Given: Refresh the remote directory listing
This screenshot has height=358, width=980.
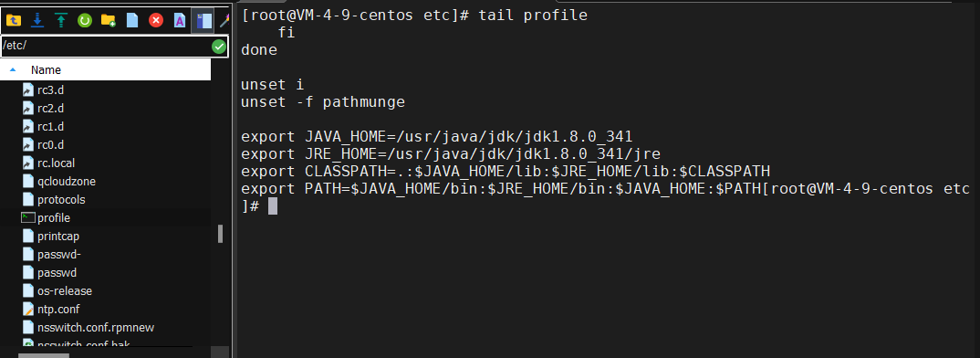Looking at the screenshot, I should (84, 21).
